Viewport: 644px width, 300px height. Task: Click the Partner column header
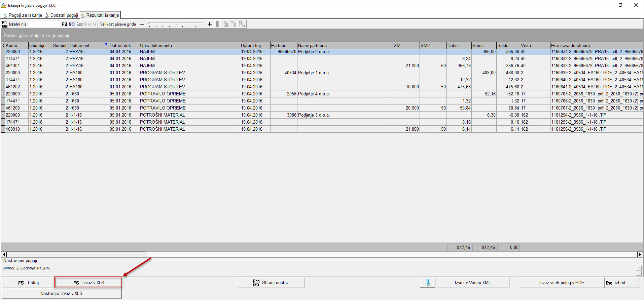click(284, 45)
